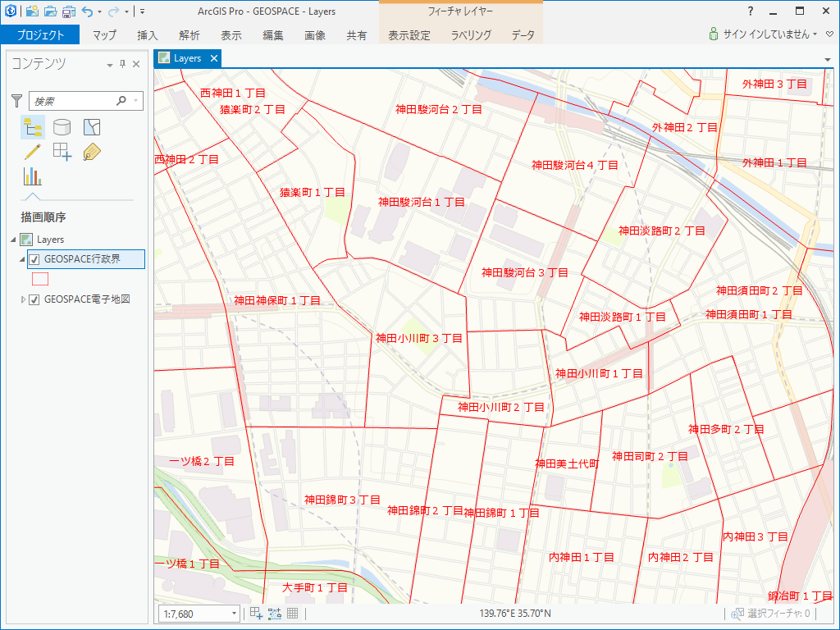Open the dropdown arrow beside サイン インしていません

click(x=815, y=34)
